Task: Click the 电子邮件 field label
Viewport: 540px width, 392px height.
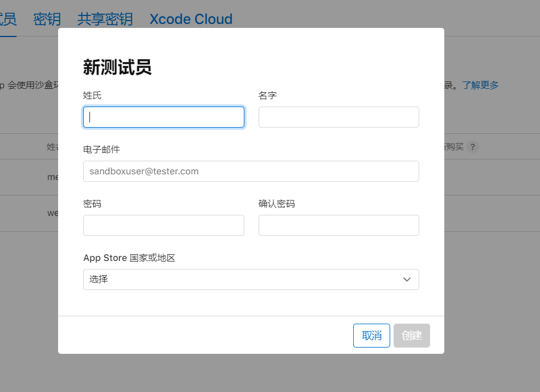Action: [101, 149]
